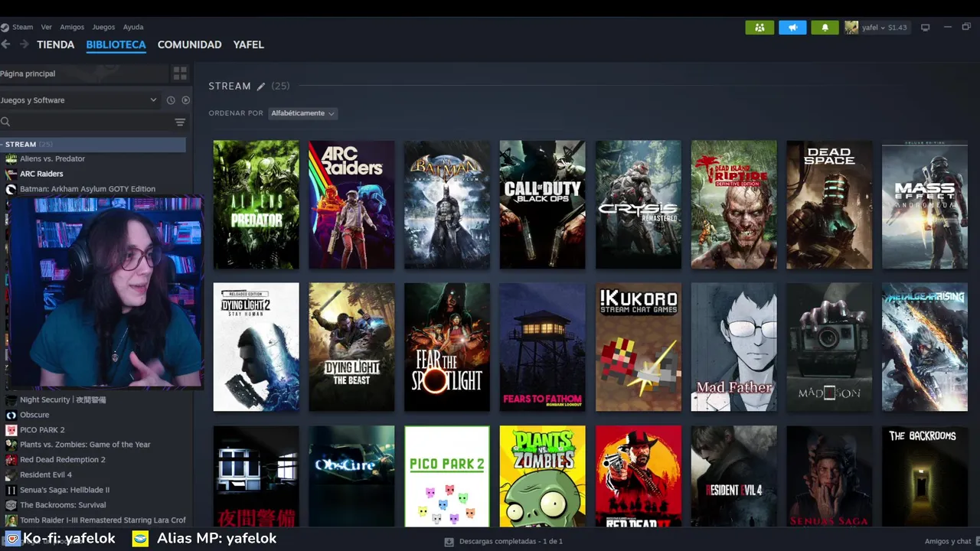The image size is (980, 551).
Task: Open the notifications bell button
Action: click(x=825, y=28)
